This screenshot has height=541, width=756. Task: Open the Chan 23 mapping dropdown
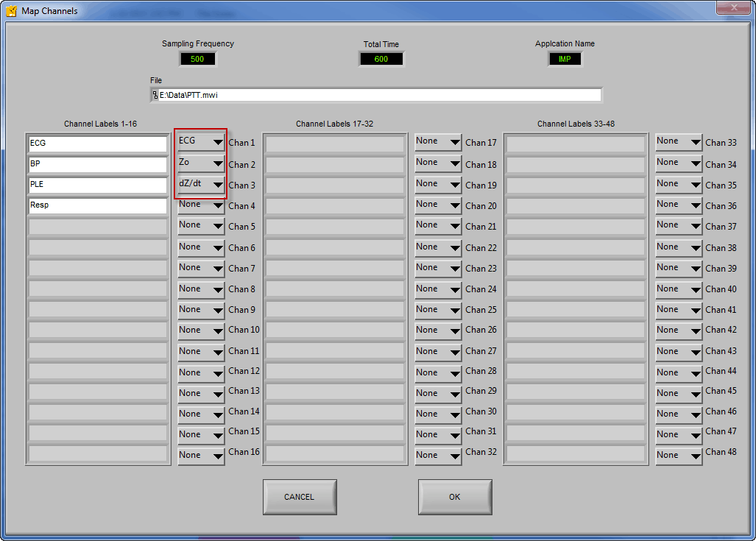pyautogui.click(x=438, y=269)
